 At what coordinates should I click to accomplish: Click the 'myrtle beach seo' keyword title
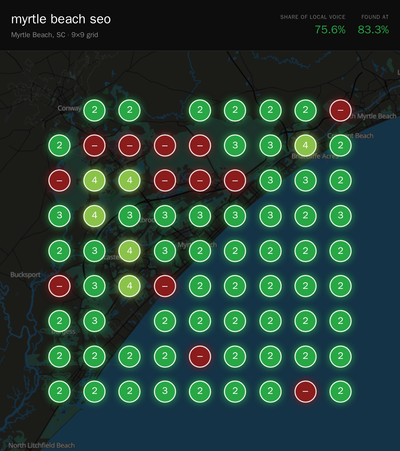(x=61, y=19)
